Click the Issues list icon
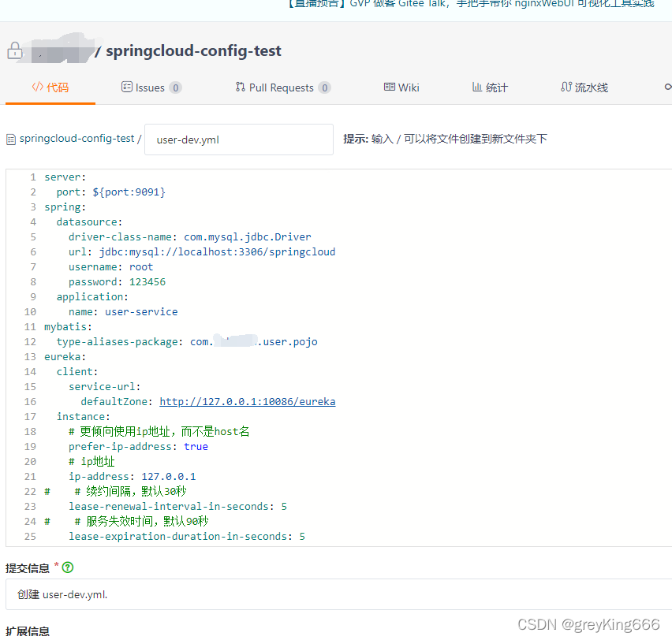This screenshot has width=672, height=640. click(127, 87)
